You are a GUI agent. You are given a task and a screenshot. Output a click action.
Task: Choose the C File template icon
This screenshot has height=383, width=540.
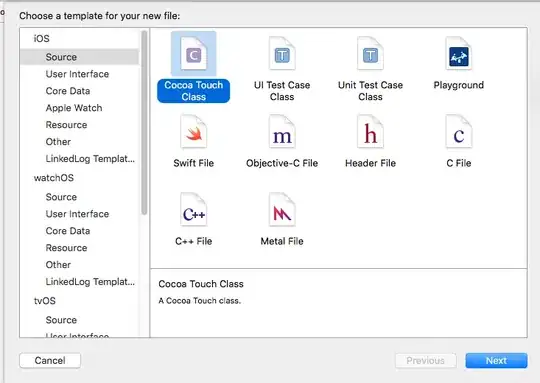click(459, 132)
